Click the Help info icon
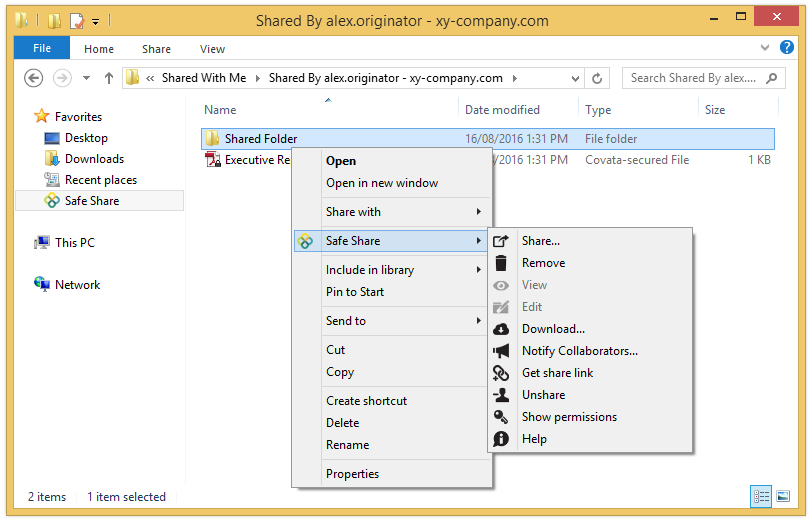The height and width of the screenshot is (522, 811). [502, 439]
